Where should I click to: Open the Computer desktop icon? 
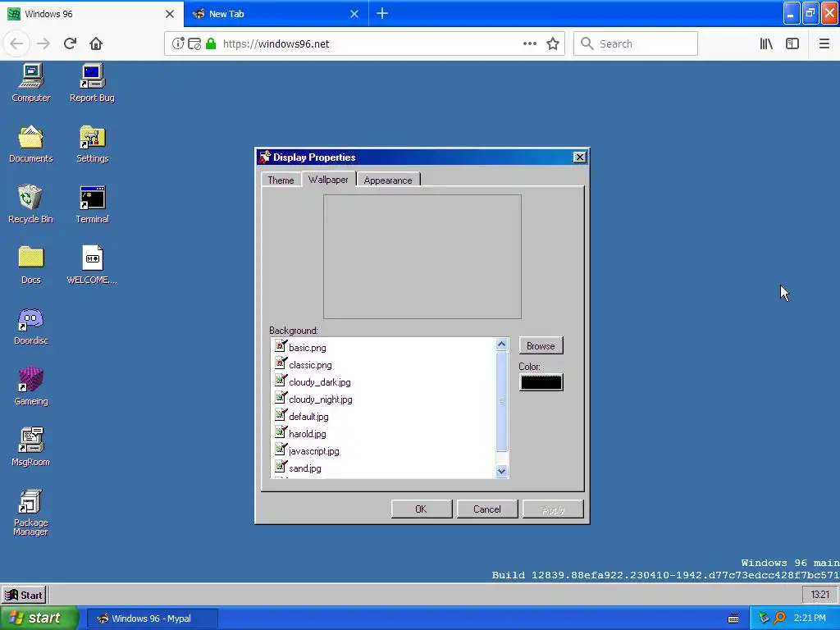pos(30,83)
